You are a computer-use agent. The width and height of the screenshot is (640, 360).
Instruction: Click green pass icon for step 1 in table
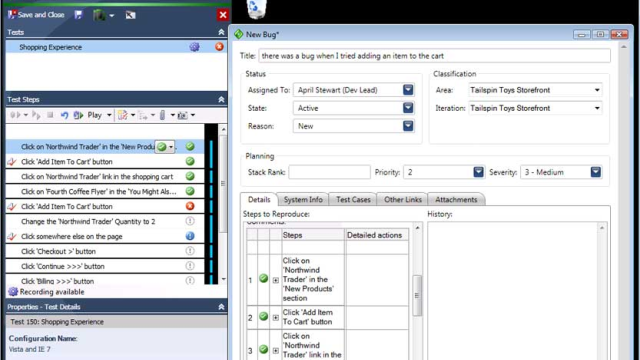tap(264, 279)
